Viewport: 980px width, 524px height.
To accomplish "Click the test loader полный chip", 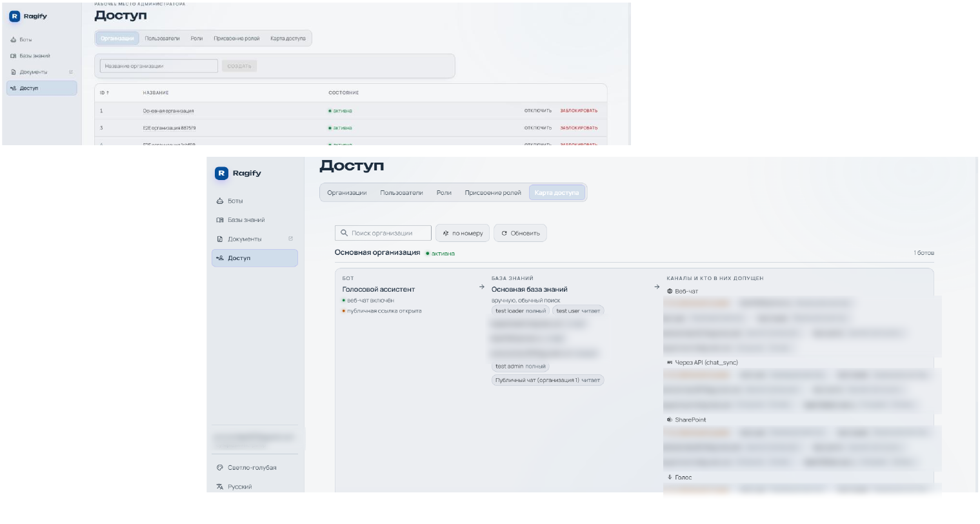I will tap(521, 311).
